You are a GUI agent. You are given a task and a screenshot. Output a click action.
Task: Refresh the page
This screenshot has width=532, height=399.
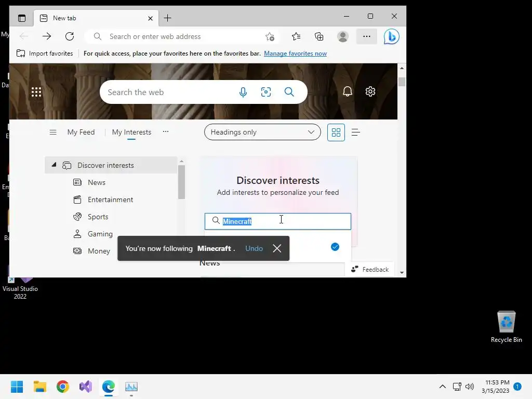tap(70, 36)
